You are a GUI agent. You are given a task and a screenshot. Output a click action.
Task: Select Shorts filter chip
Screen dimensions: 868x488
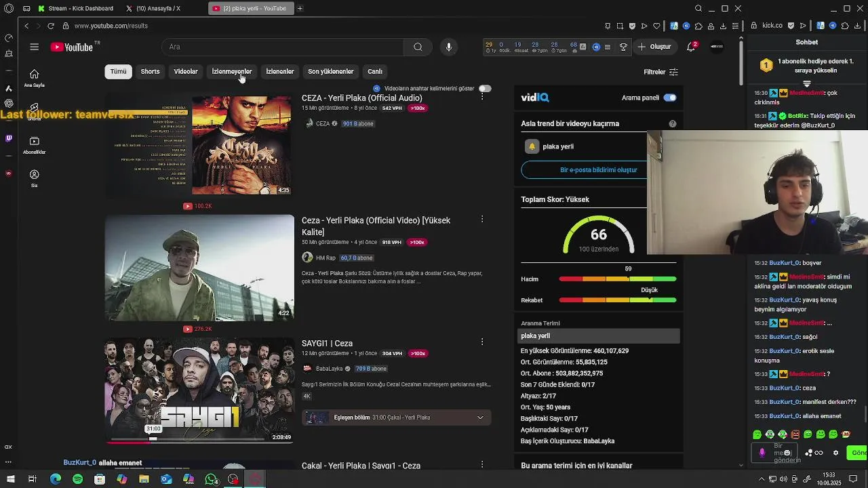[x=150, y=72]
